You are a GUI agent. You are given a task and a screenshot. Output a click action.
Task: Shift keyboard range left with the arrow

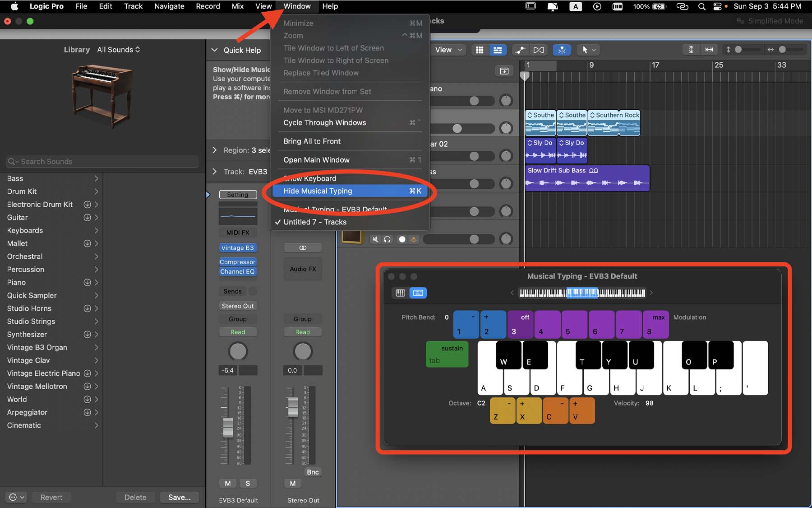click(512, 293)
